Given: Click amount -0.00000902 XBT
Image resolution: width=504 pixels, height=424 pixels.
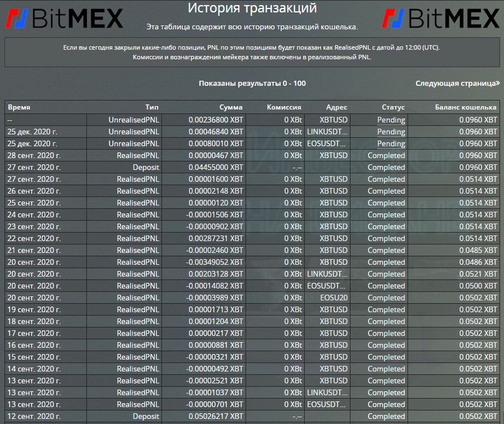Looking at the screenshot, I should click(x=214, y=226).
